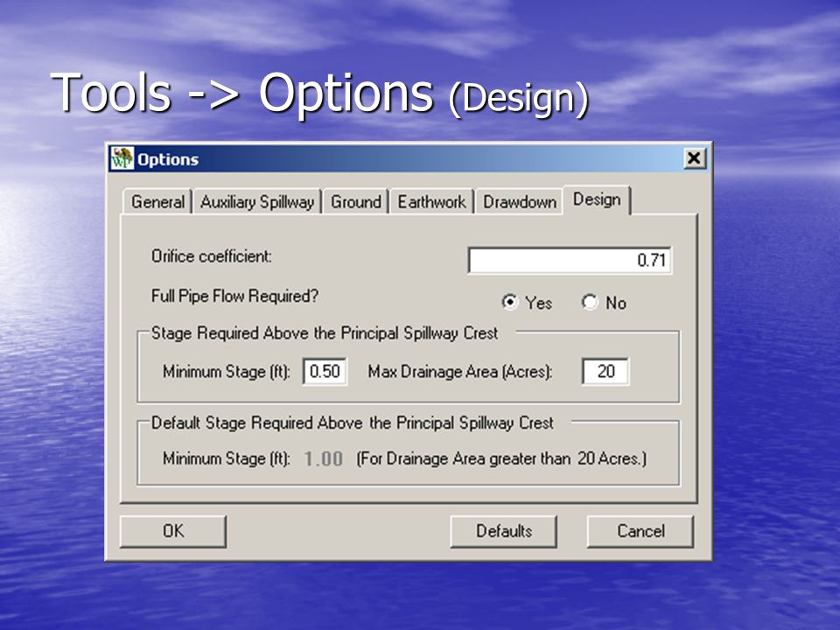Click the Max Drainage Area (Acres) field
Screen dimensions: 840x630
click(605, 371)
